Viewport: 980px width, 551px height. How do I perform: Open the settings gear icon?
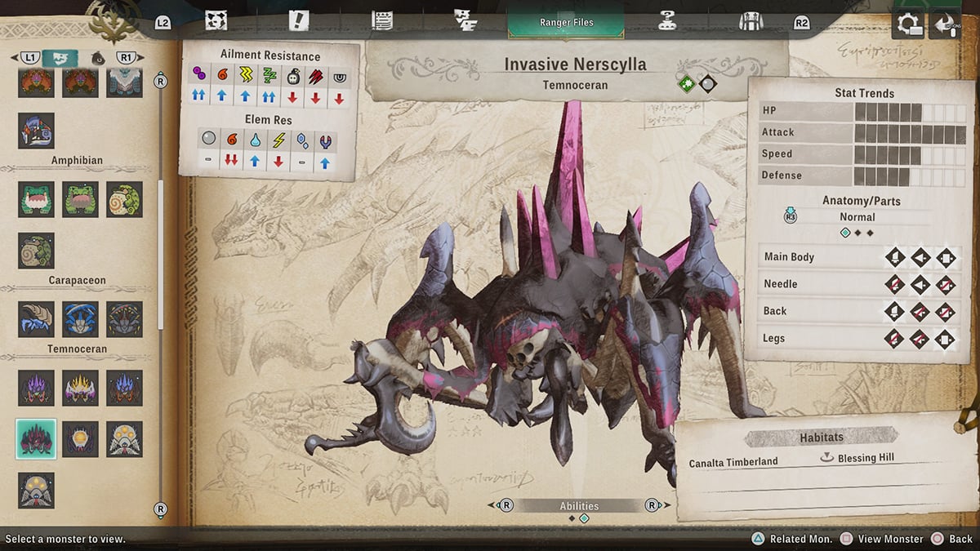tap(909, 24)
